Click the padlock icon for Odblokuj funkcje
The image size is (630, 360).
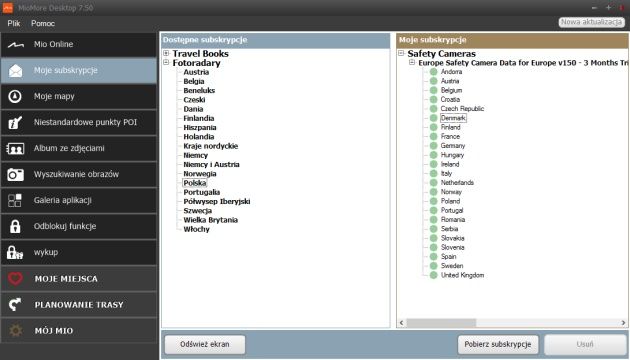pyautogui.click(x=15, y=226)
